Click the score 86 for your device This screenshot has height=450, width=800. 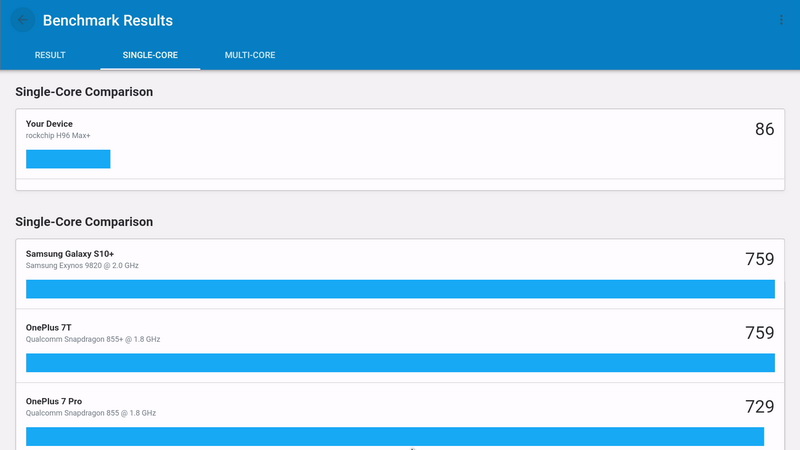[x=764, y=129]
